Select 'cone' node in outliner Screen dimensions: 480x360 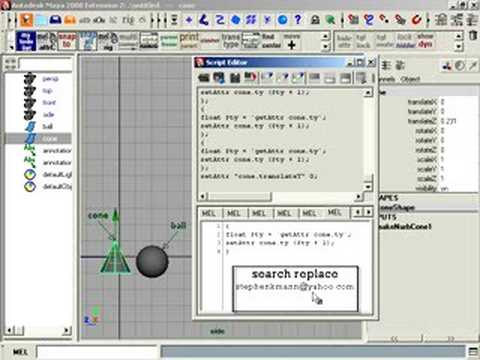(50, 138)
